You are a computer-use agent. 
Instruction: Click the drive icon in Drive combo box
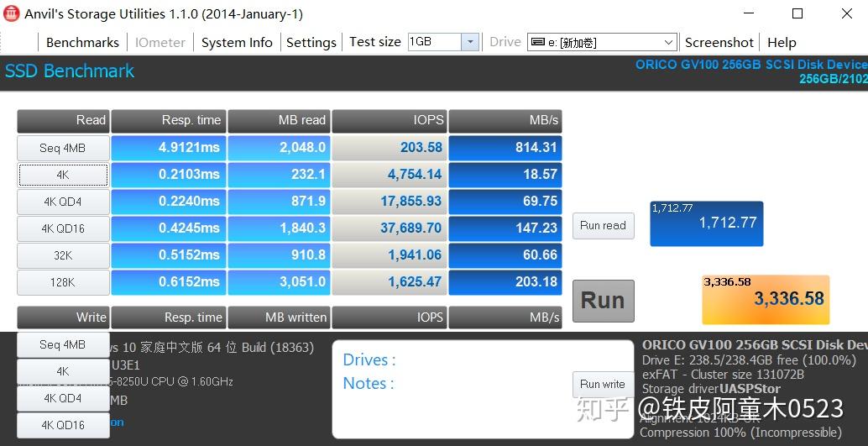point(537,42)
